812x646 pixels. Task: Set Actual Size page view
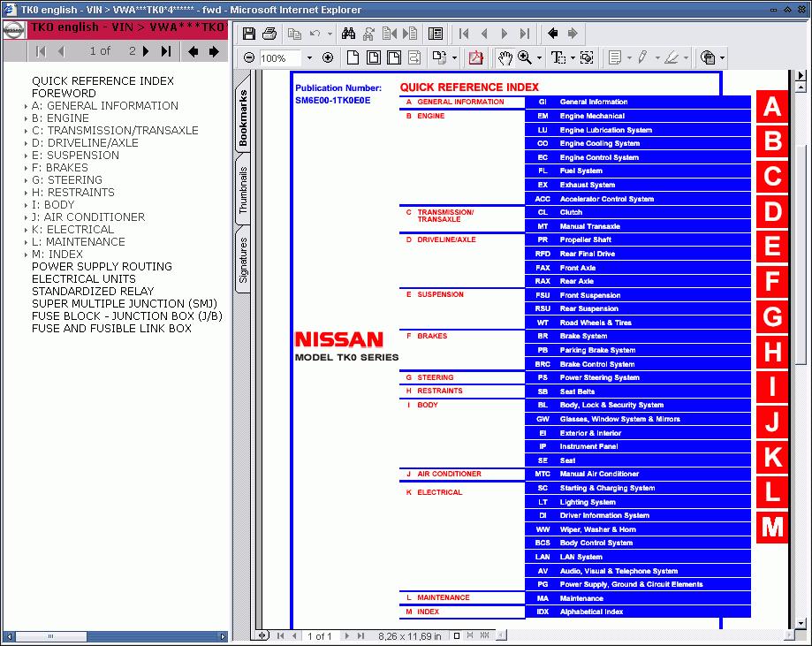[353, 57]
